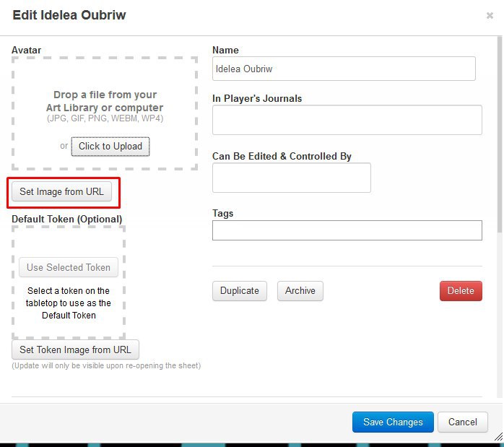Click the 'Edit Idelea Oubriw' title text
The image size is (504, 447).
(x=69, y=15)
